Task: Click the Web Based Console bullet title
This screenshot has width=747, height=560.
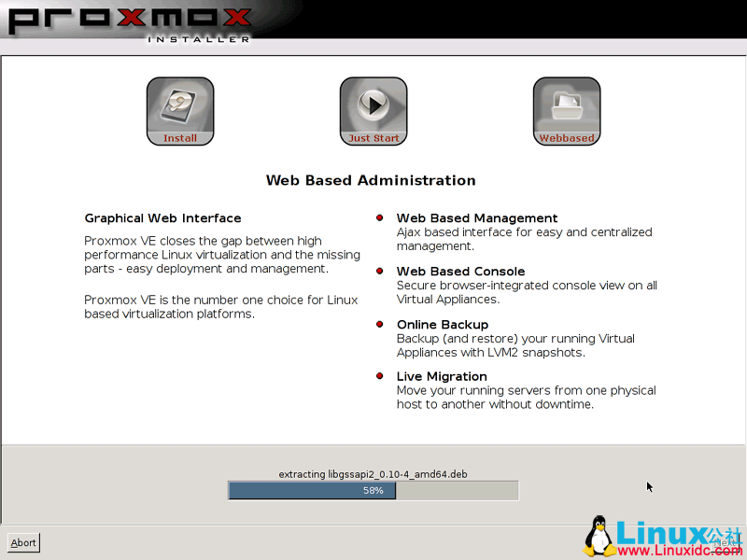Action: point(460,272)
